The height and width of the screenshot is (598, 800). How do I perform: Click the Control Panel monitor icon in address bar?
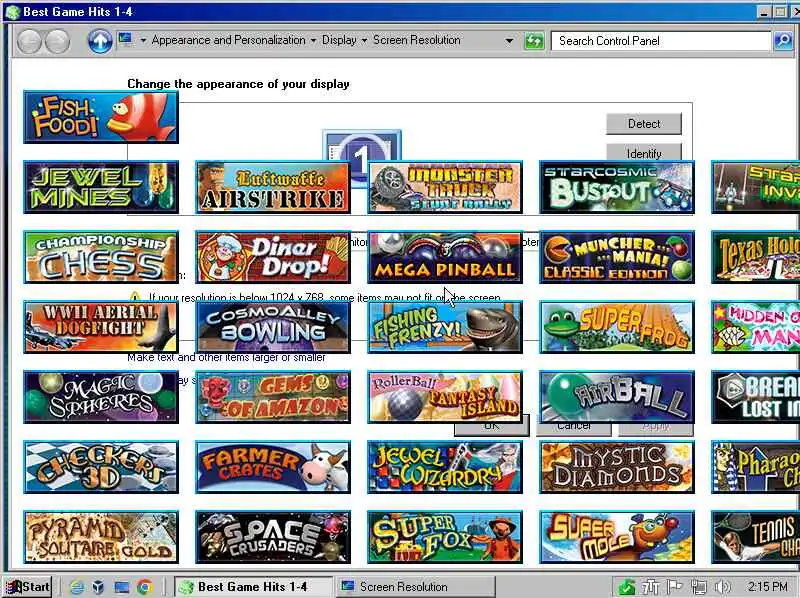coord(125,40)
